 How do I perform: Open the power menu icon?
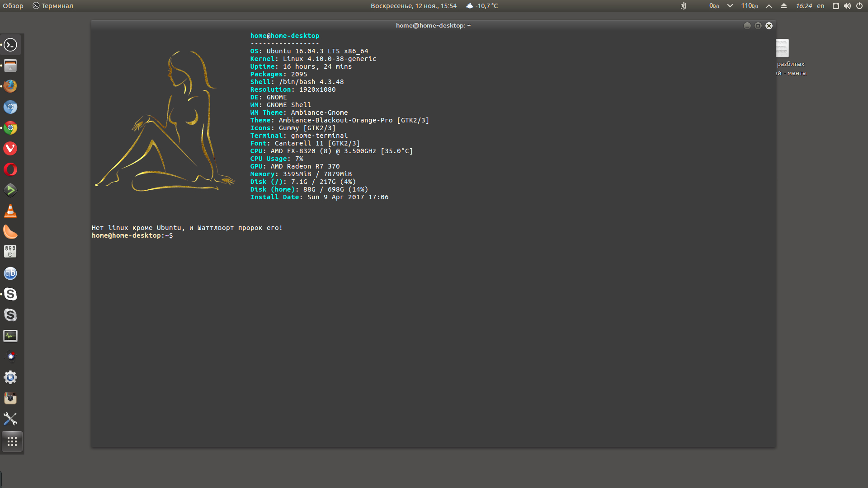(x=859, y=6)
